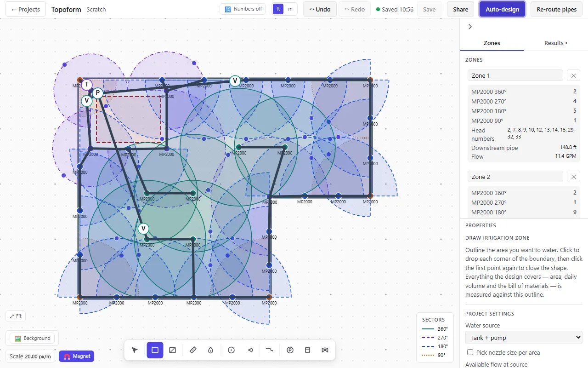The image size is (588, 368).
Task: Collapse the right side panel
Action: point(470,27)
